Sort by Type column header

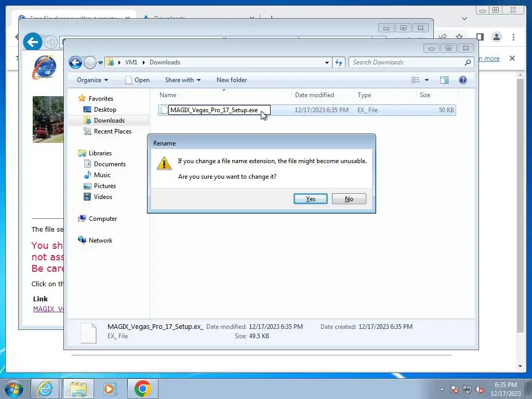pos(385,95)
